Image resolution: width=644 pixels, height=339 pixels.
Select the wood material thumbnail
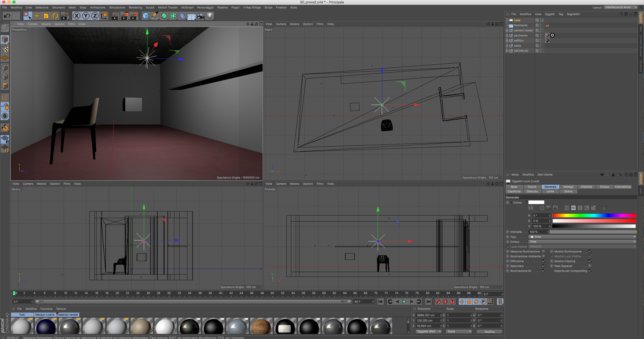pos(261,326)
